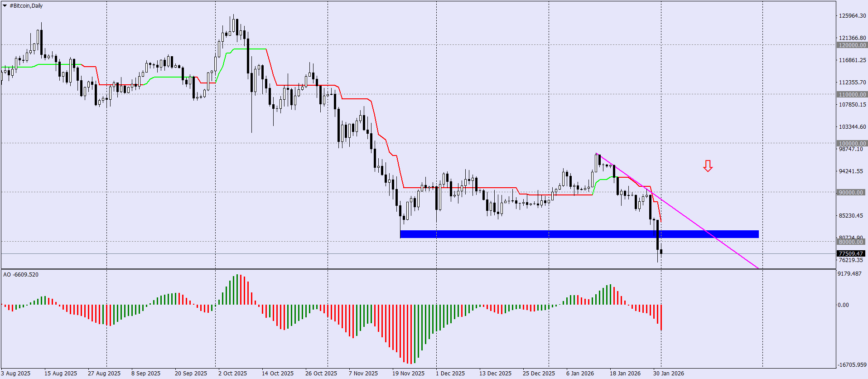Click the 6 Jan 2026 date label
The height and width of the screenshot is (379, 868).
point(580,374)
